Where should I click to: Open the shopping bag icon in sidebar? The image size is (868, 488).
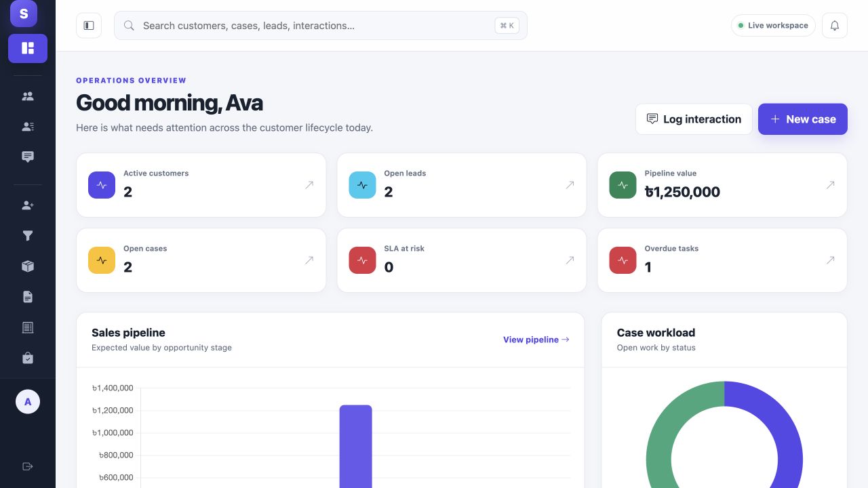point(28,358)
